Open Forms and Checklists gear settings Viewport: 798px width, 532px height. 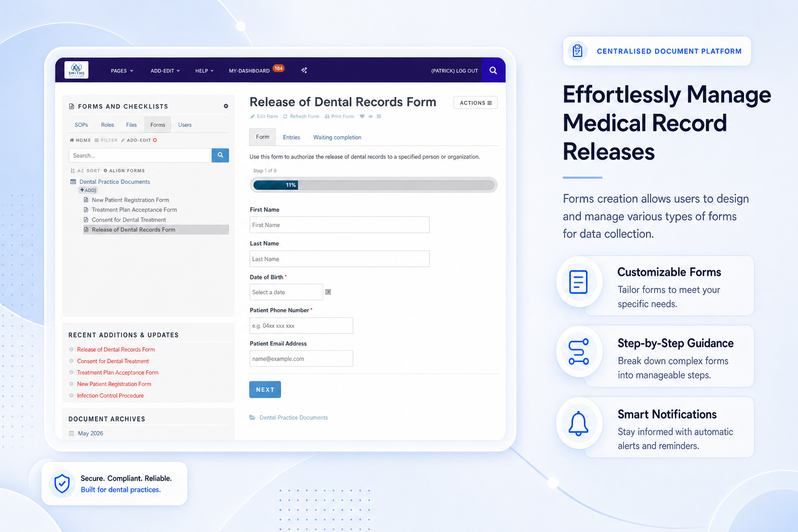click(x=226, y=106)
